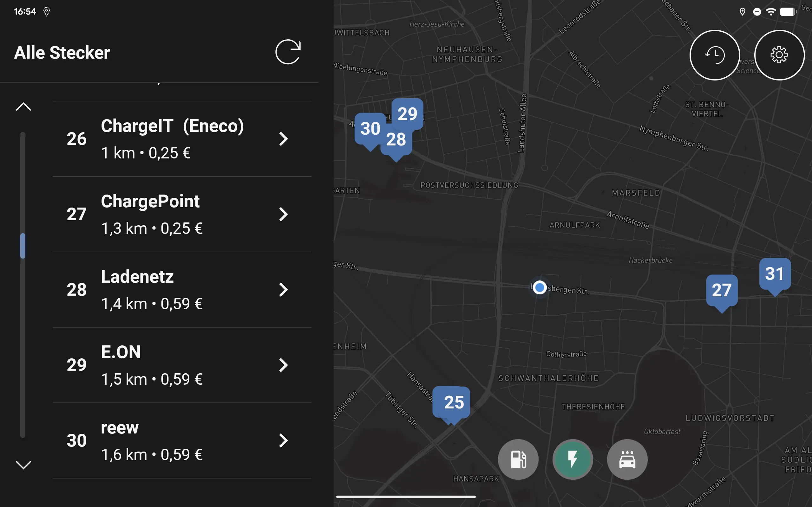Tap the up chevron above the list
812x507 pixels.
(23, 107)
